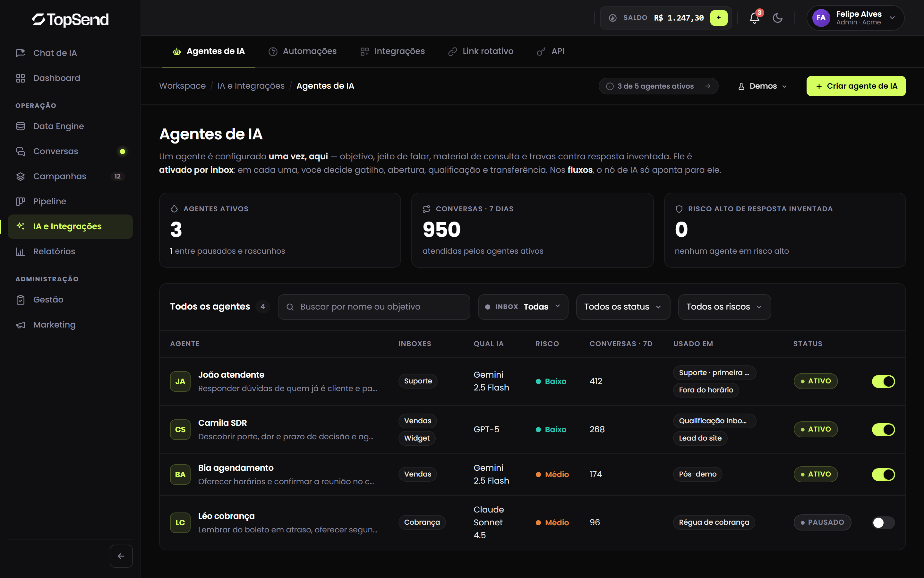Open notifications bell with 3 badge
Viewport: 924px width, 578px height.
755,18
